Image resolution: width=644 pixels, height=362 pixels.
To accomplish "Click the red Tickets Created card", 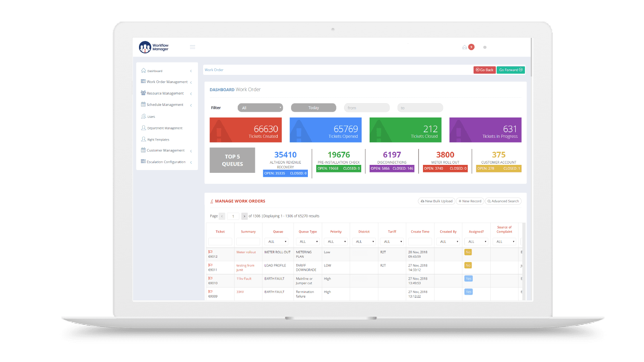I will (x=246, y=130).
